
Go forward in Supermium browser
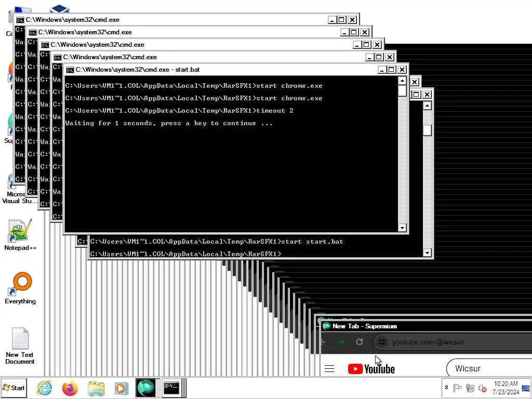pos(341,342)
